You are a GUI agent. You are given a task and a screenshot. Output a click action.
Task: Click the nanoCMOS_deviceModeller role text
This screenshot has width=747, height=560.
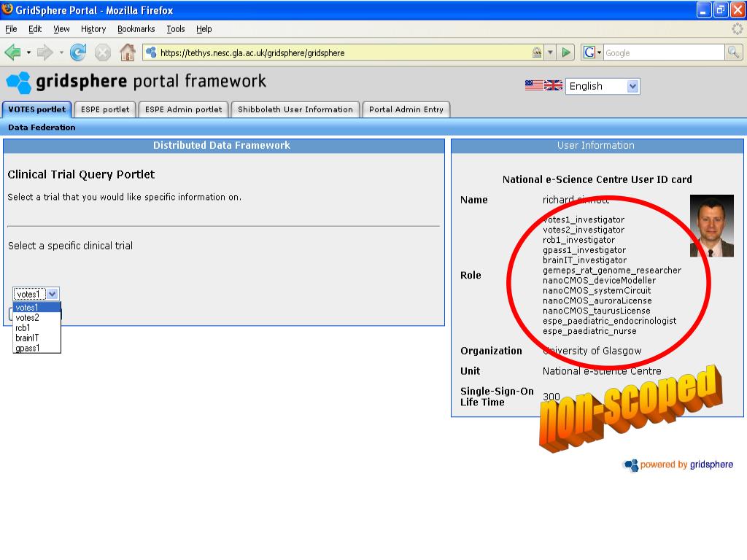pyautogui.click(x=600, y=280)
